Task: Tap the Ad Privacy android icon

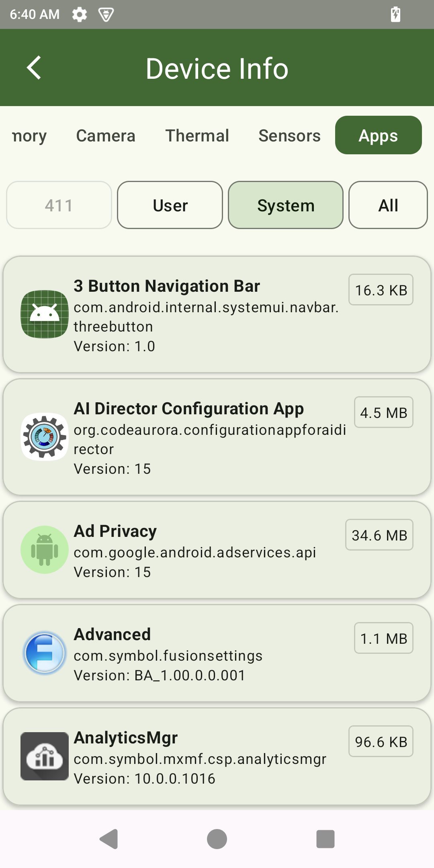Action: tap(45, 550)
